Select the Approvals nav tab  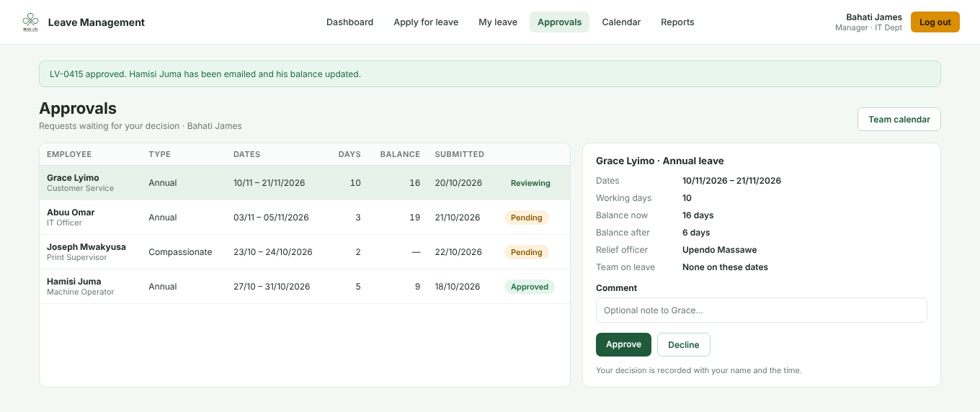coord(559,22)
